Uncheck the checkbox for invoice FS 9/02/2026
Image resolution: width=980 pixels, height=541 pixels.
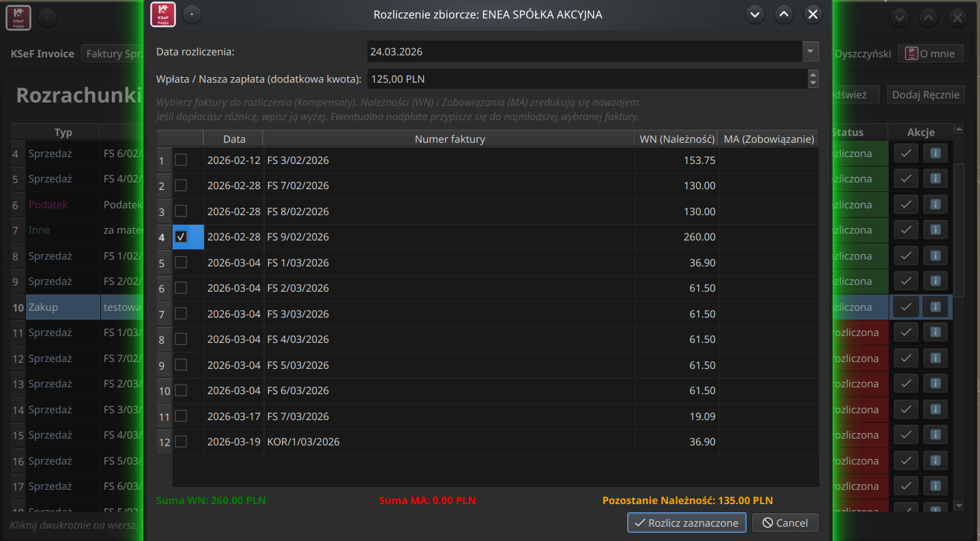tap(181, 237)
